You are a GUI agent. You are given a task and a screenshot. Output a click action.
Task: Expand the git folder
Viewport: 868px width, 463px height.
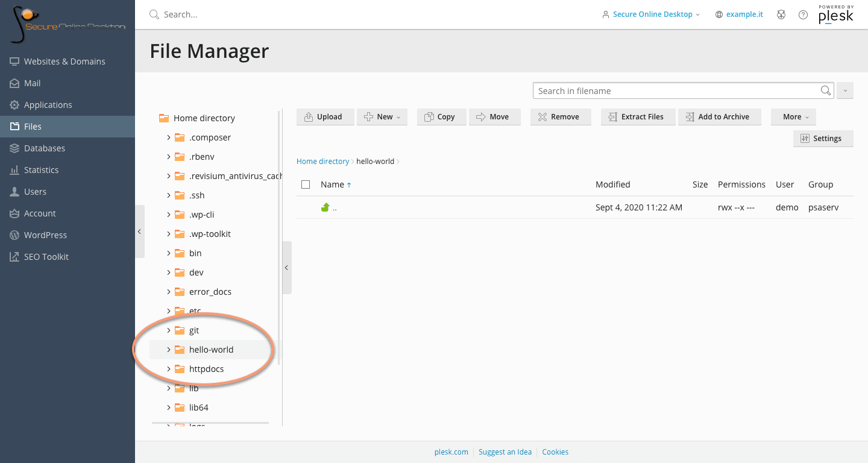[x=169, y=330]
